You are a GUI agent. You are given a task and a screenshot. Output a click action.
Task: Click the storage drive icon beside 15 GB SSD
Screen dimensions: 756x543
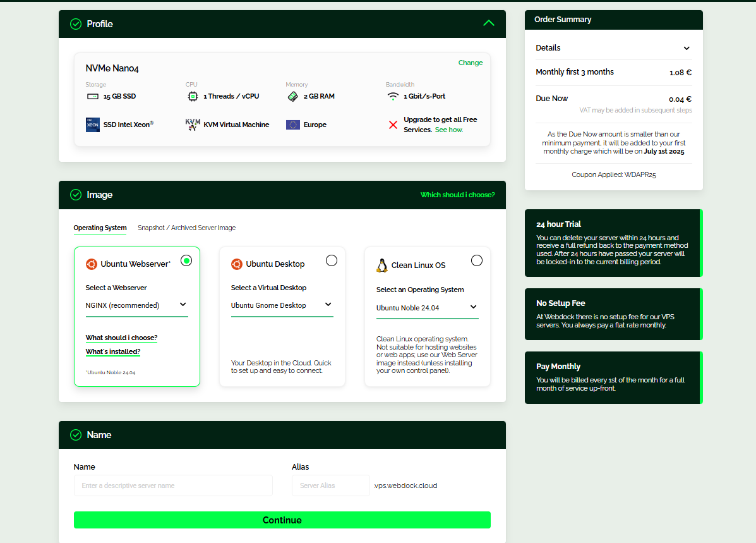point(93,97)
